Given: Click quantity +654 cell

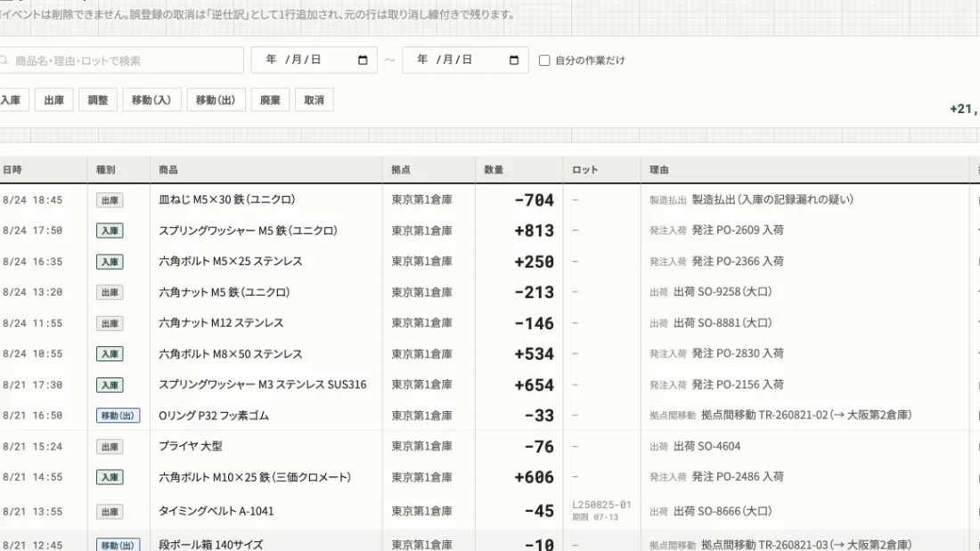Looking at the screenshot, I should tap(535, 385).
